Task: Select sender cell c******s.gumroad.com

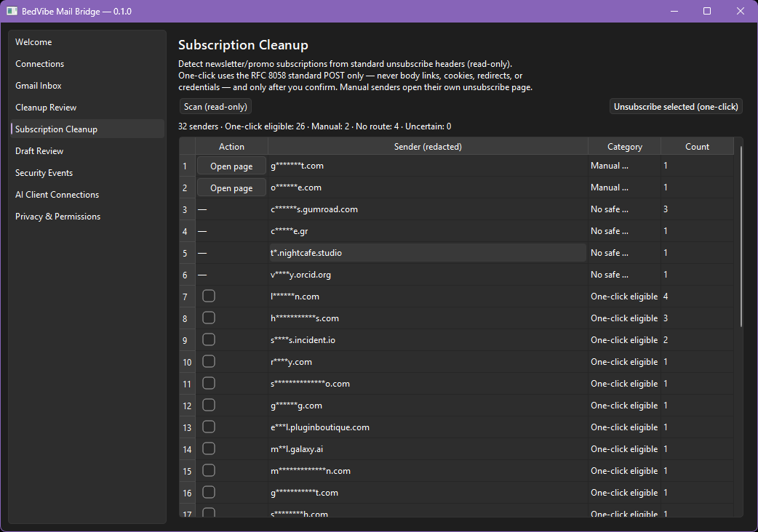Action: (x=428, y=209)
